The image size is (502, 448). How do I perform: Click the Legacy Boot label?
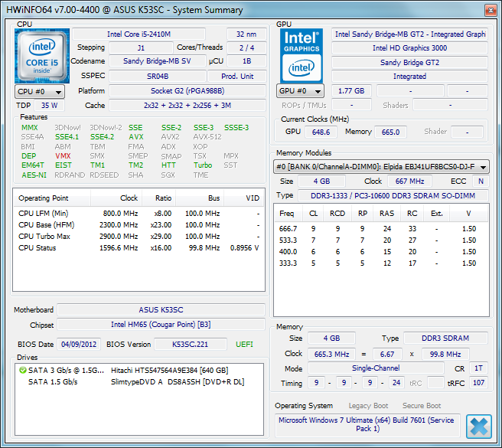[368, 406]
